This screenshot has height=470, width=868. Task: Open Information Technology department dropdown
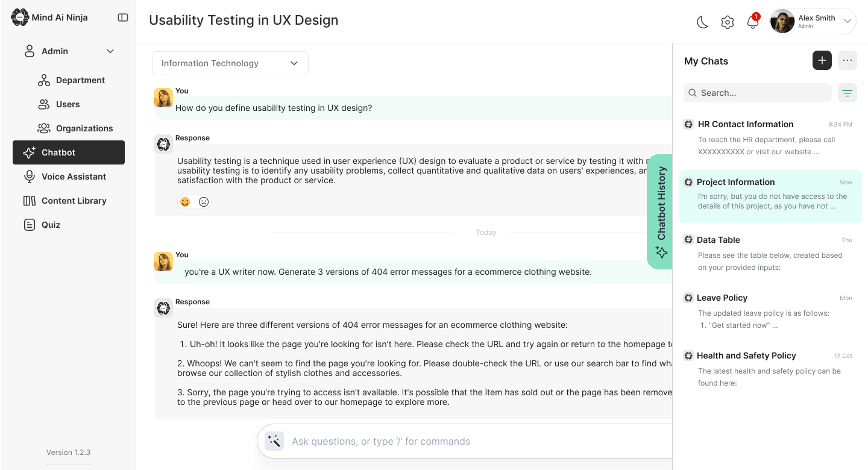[x=230, y=63]
